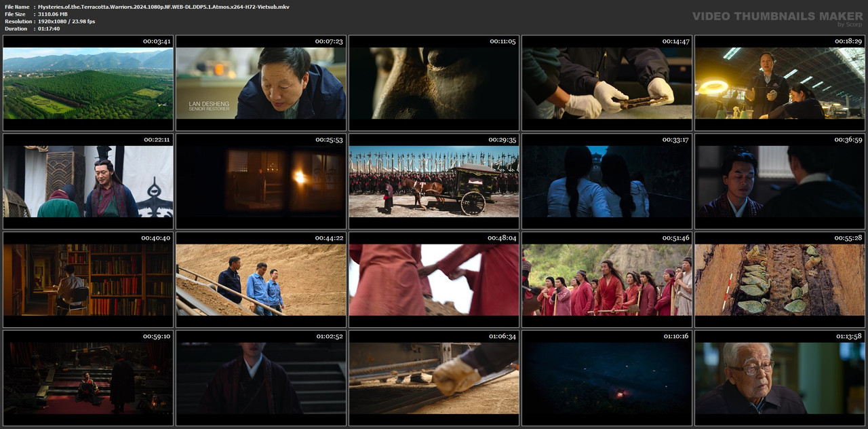Open the throne room thumbnail at 00:59:10
868x429 pixels.
[88, 378]
